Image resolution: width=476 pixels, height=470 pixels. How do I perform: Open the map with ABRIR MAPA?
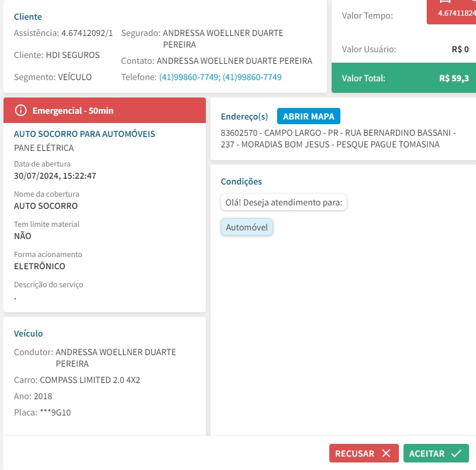[x=308, y=116]
